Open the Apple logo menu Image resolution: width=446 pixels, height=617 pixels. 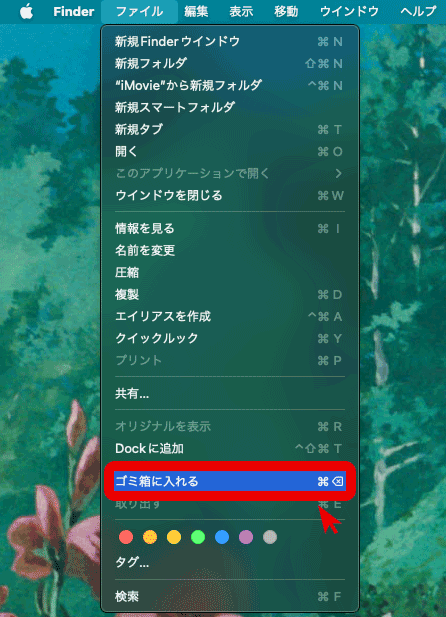click(26, 11)
